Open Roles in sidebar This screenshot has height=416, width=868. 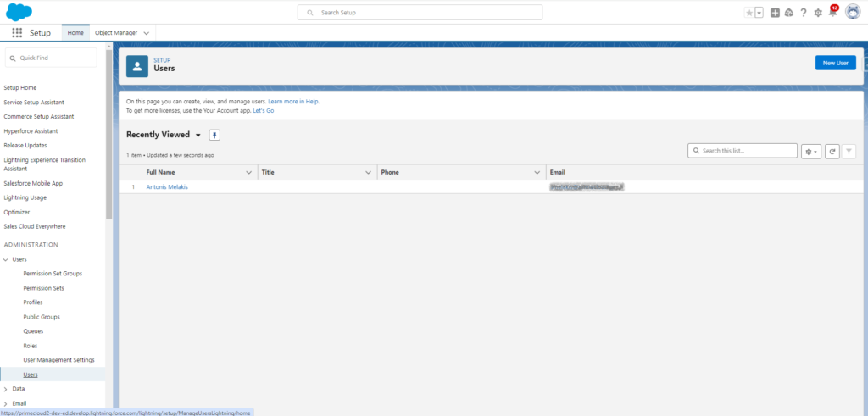tap(31, 346)
